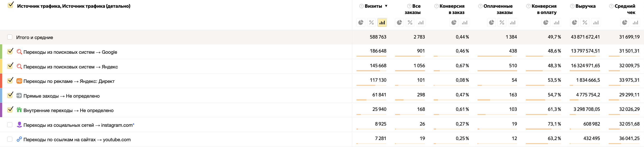Toggle bar chart icon under Визиты column
Screen dimensions: 644x147
coord(382,23)
